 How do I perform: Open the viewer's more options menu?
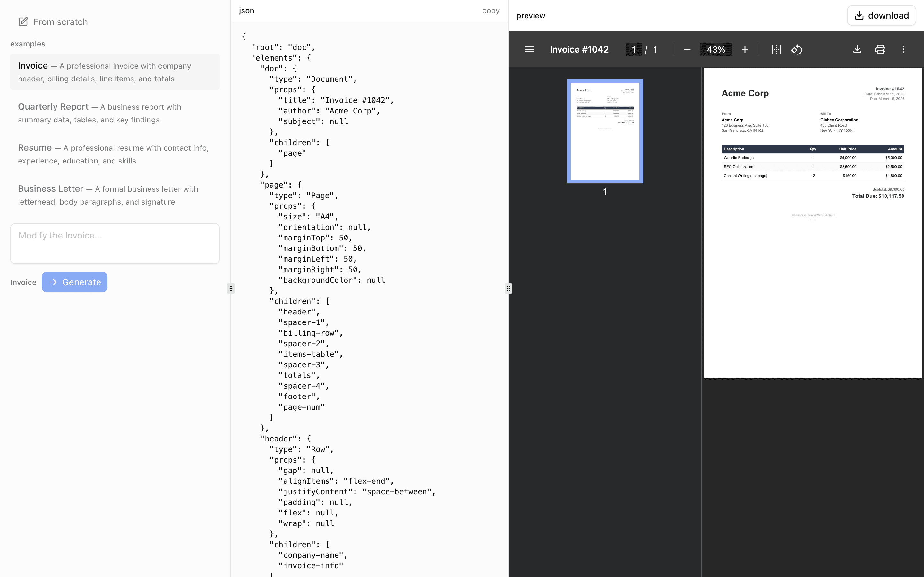click(904, 49)
